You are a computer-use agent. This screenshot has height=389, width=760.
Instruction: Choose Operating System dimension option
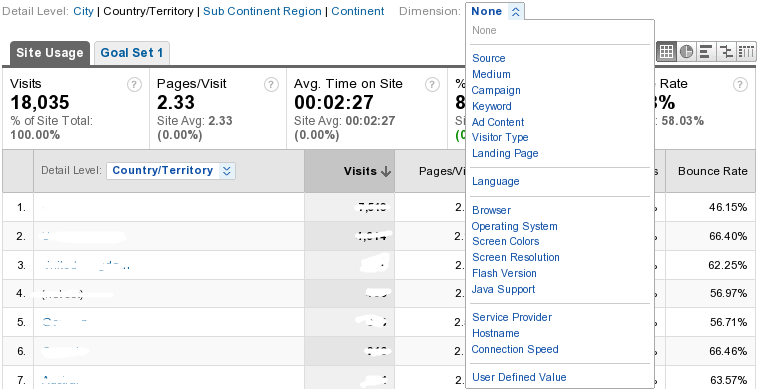(x=514, y=226)
